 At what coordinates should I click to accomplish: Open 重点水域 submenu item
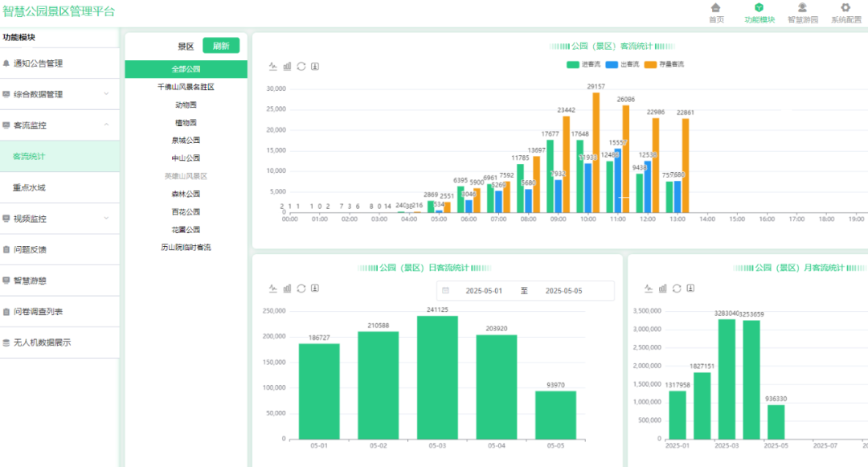30,187
